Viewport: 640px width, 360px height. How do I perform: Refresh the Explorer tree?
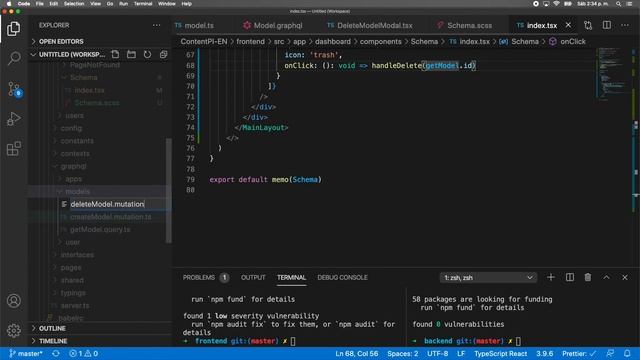coord(147,54)
